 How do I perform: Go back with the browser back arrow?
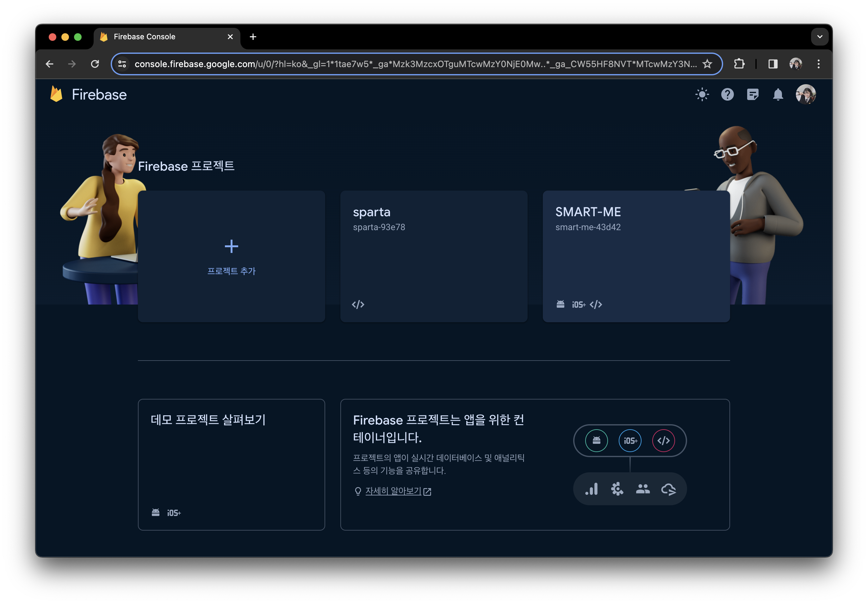(50, 64)
